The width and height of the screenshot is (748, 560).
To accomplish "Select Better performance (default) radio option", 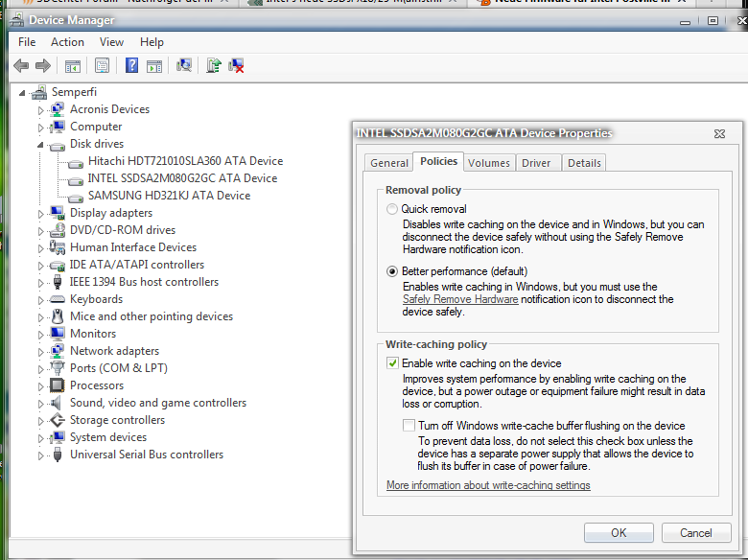I will tap(391, 271).
